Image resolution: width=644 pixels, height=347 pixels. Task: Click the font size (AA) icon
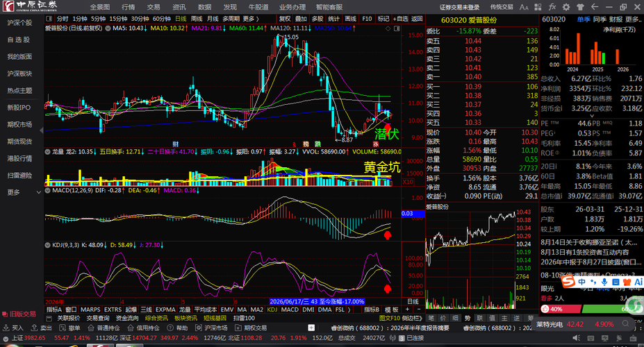(524, 7)
